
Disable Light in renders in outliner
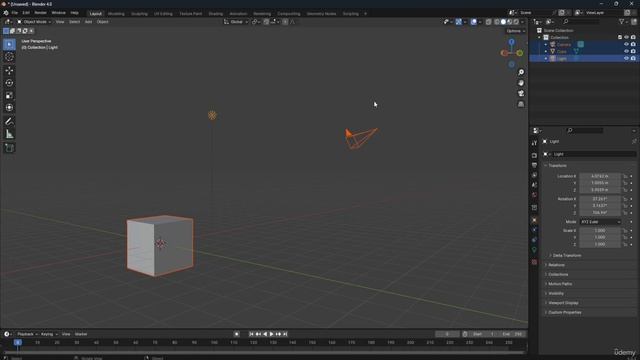coord(633,58)
